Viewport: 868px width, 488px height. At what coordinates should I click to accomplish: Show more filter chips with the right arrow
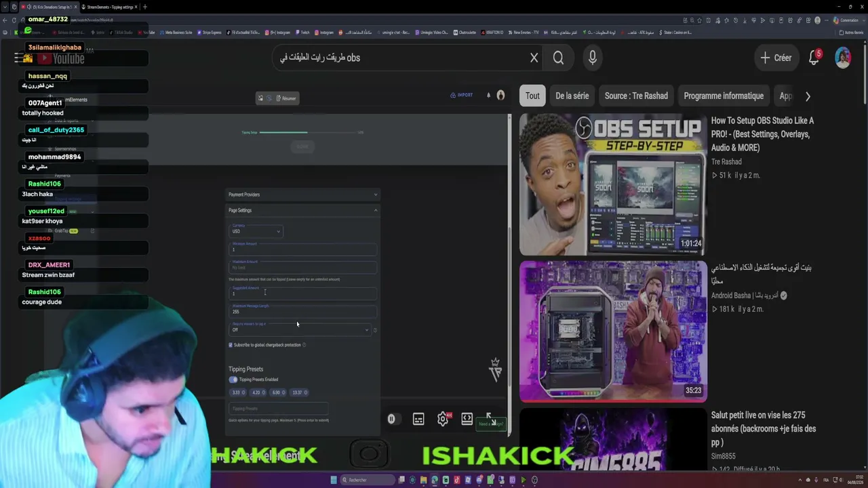point(808,96)
